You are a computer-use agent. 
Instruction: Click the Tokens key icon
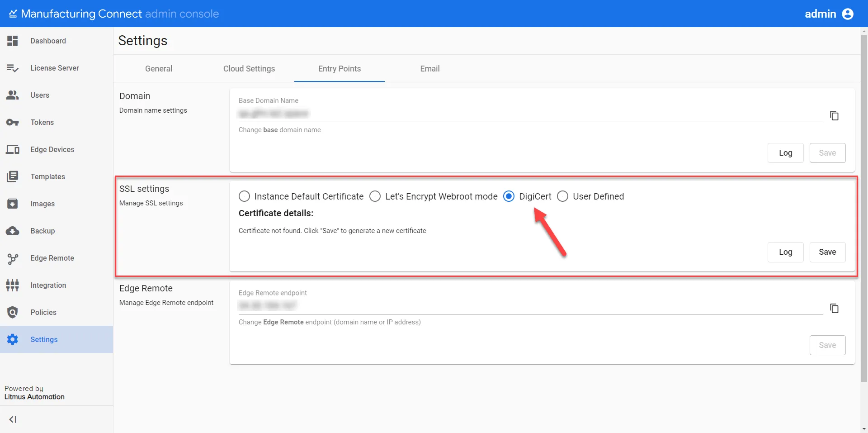pos(13,122)
